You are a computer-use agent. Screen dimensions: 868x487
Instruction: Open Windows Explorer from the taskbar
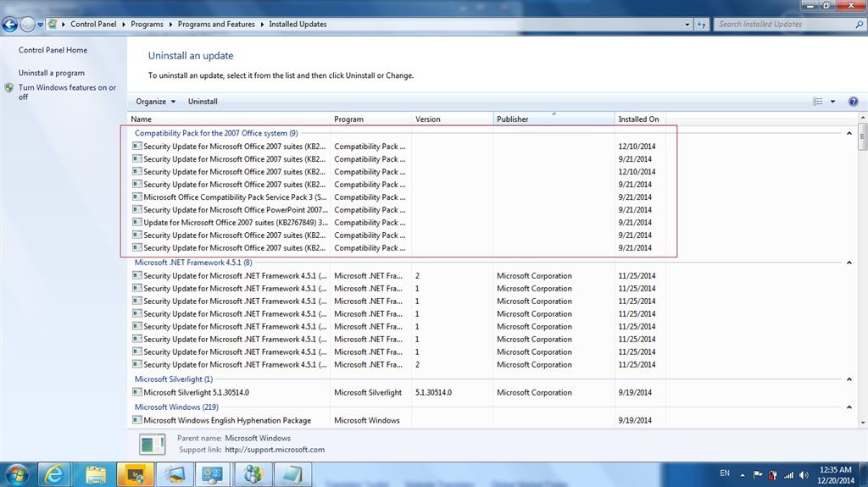(95, 475)
